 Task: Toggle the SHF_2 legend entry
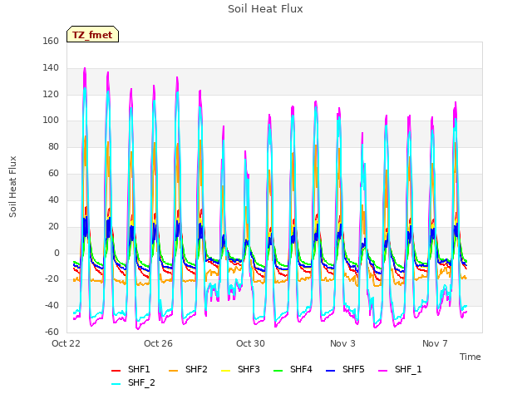point(133,382)
